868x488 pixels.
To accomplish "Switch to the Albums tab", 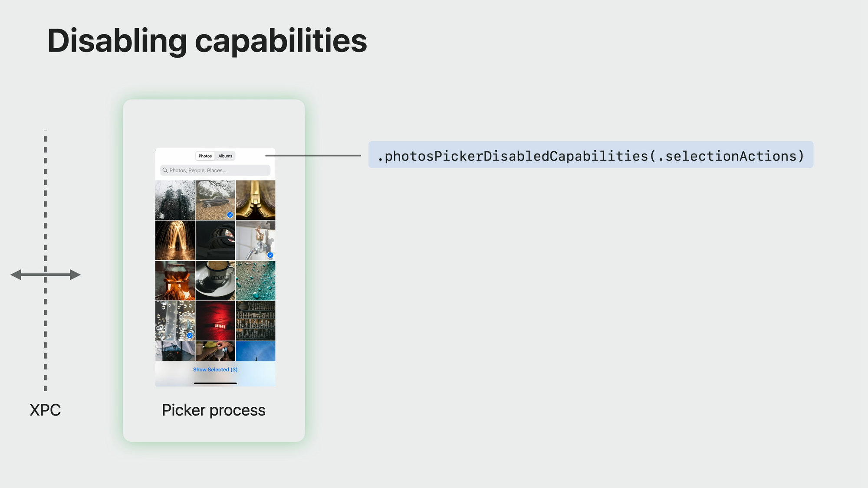I will 225,156.
